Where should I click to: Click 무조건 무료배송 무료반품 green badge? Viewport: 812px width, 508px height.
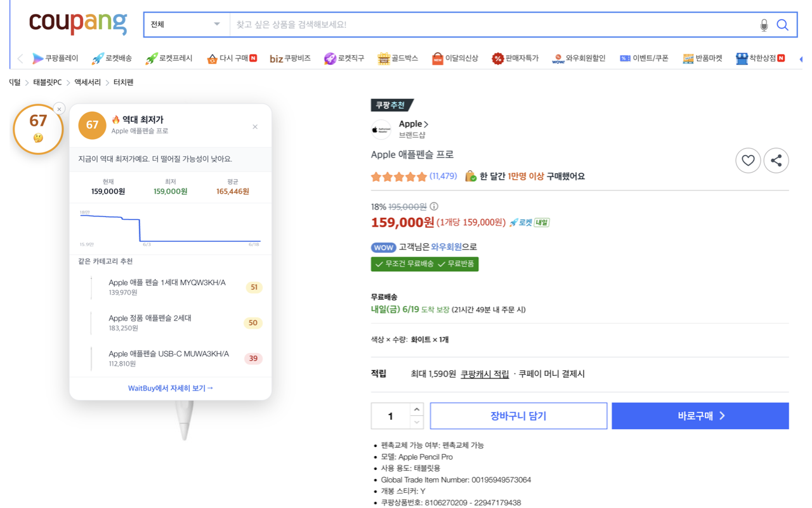(424, 264)
